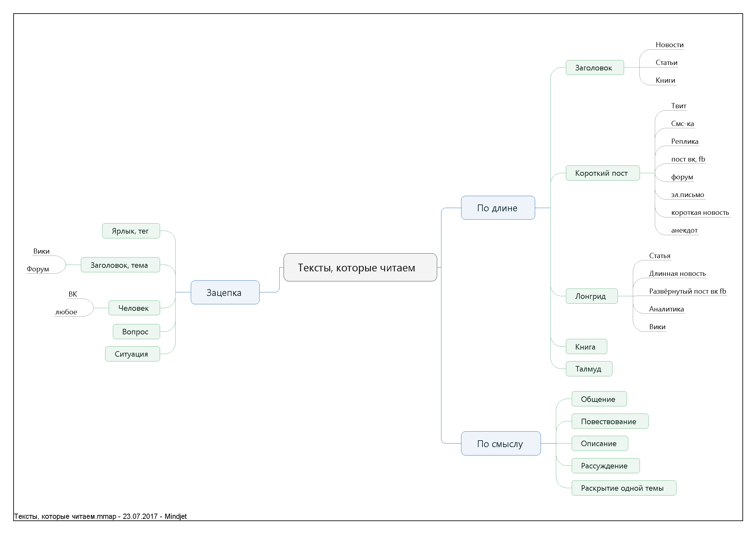The image size is (756, 534).
Task: Select the "Короткий пост" subtopic
Action: coord(602,173)
